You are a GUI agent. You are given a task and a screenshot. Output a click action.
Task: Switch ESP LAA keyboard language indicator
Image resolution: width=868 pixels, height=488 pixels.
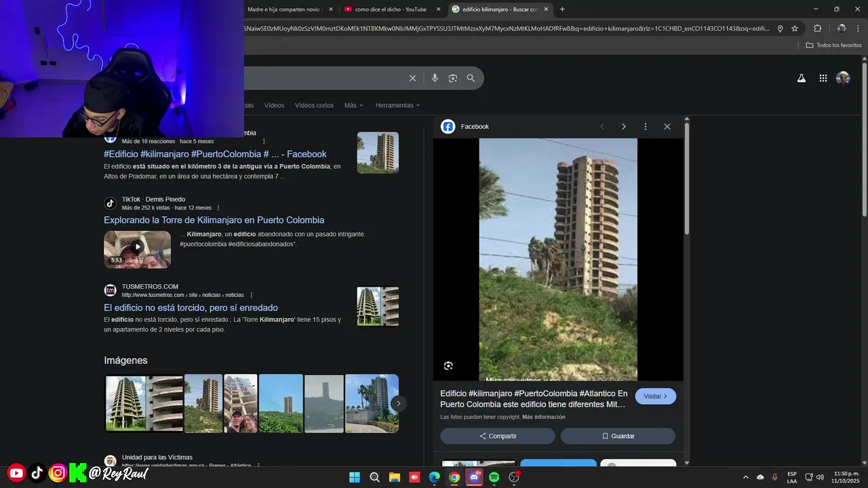point(792,477)
